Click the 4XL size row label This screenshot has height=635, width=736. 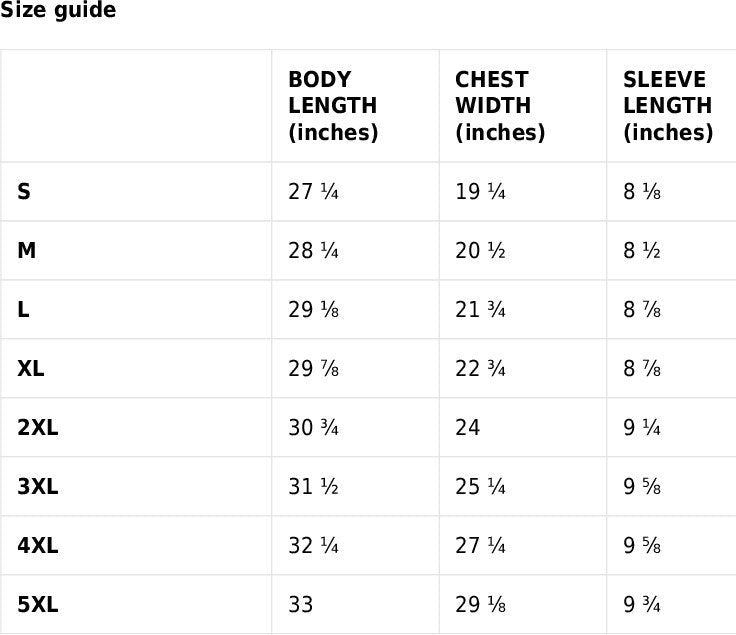pyautogui.click(x=38, y=546)
